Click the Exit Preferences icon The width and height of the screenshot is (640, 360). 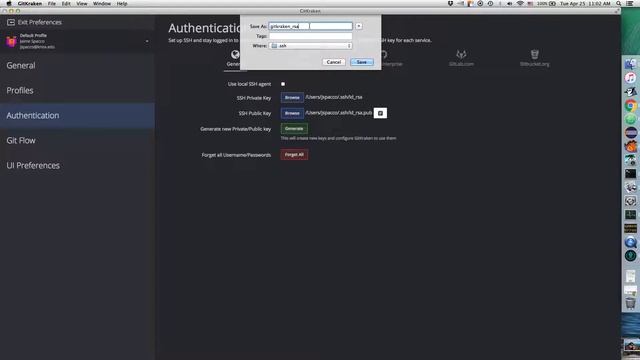pos(11,22)
